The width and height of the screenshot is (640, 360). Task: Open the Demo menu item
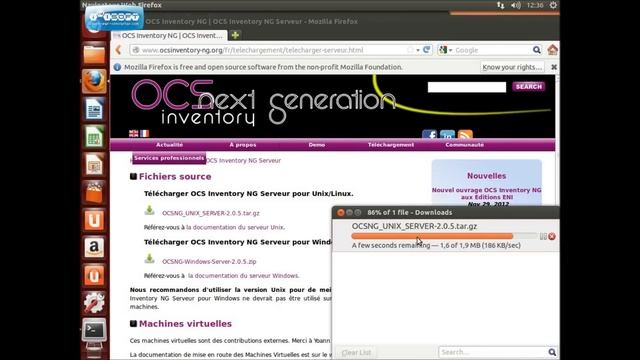pyautogui.click(x=317, y=144)
